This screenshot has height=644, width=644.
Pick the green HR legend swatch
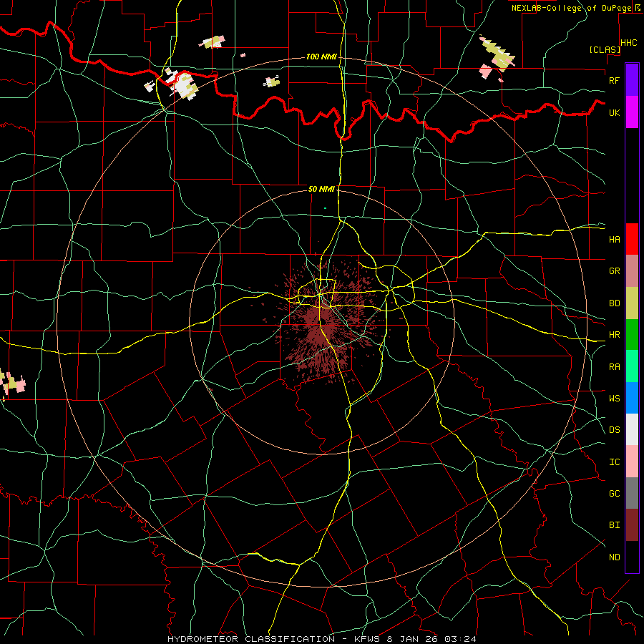632,335
